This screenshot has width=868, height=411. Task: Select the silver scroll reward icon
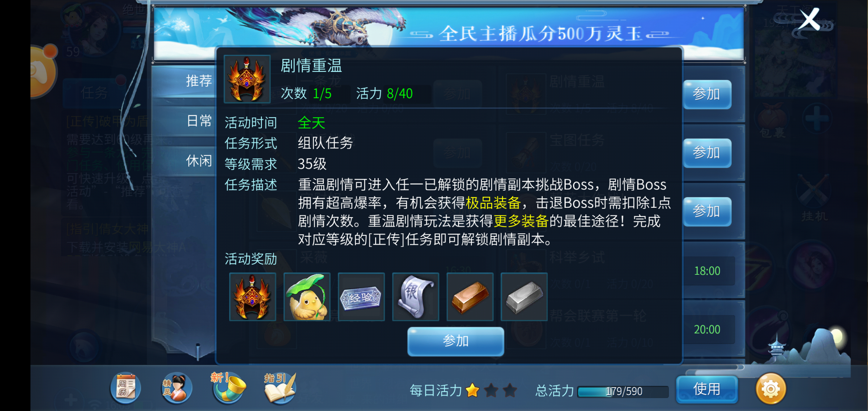coord(416,297)
